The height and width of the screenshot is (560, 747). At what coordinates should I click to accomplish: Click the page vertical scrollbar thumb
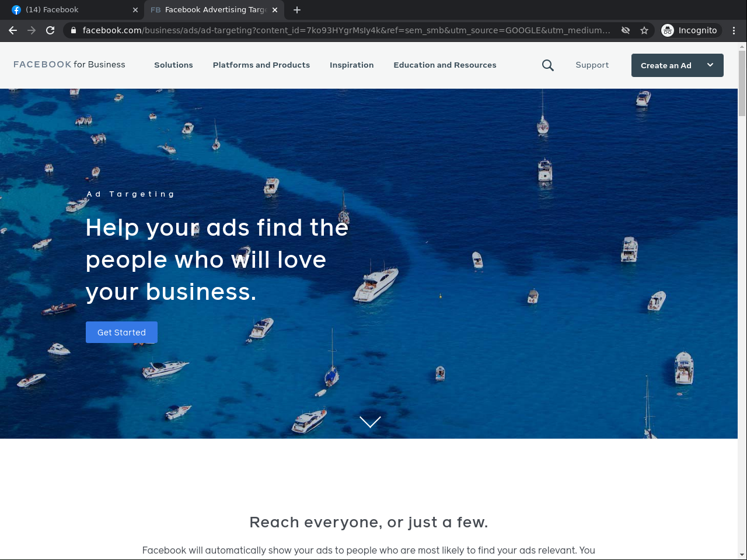(742, 83)
